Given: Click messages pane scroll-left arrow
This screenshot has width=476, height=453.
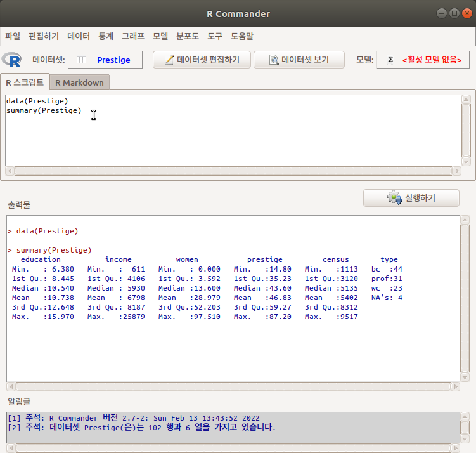Looking at the screenshot, I should point(11,448).
